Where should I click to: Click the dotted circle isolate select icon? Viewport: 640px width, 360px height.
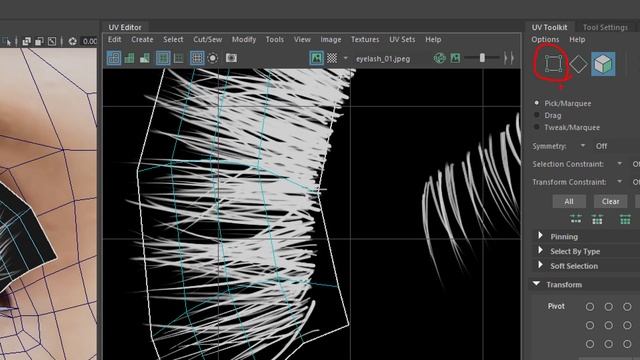point(213,58)
